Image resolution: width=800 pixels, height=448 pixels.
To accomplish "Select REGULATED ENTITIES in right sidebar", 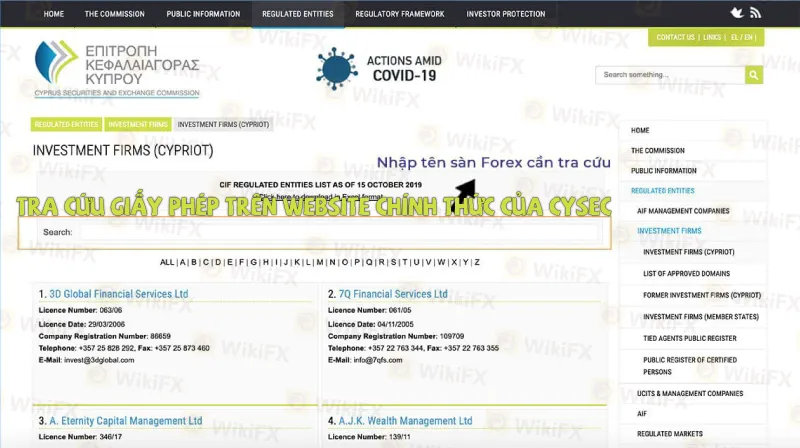I will point(662,191).
